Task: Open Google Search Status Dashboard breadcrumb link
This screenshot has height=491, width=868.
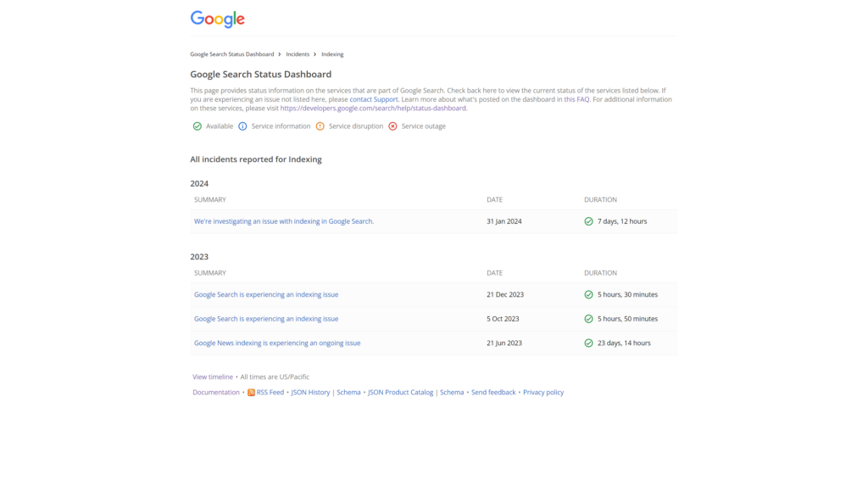Action: pyautogui.click(x=232, y=54)
